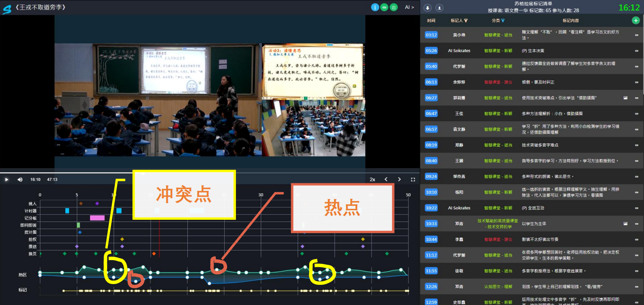Expand the AI panel
Viewport: 644px width, 305px height.
(409, 7)
